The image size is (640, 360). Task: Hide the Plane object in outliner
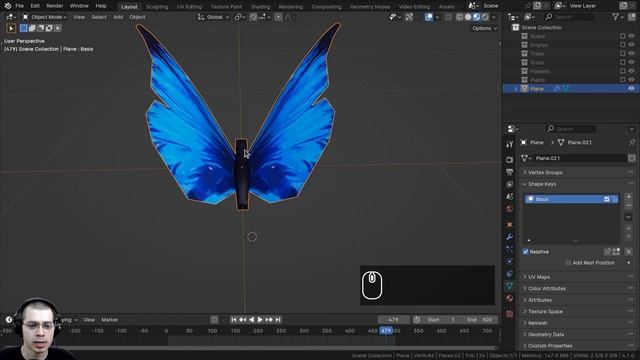631,89
